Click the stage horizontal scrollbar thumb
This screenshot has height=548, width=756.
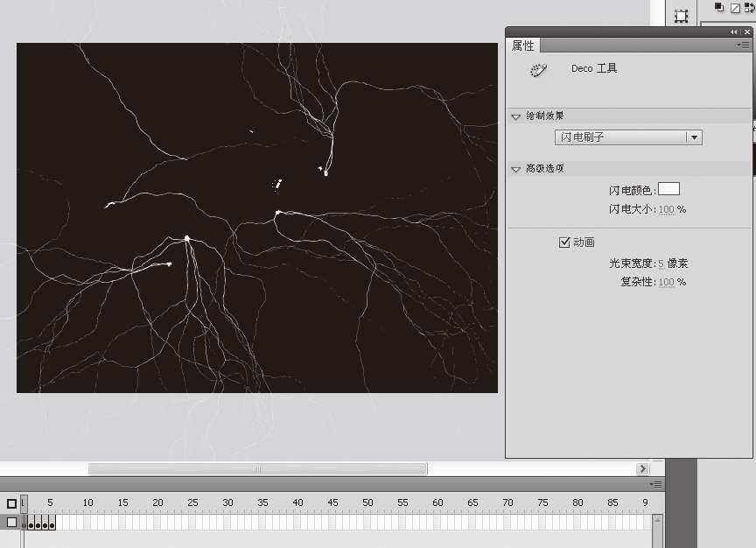click(x=258, y=469)
